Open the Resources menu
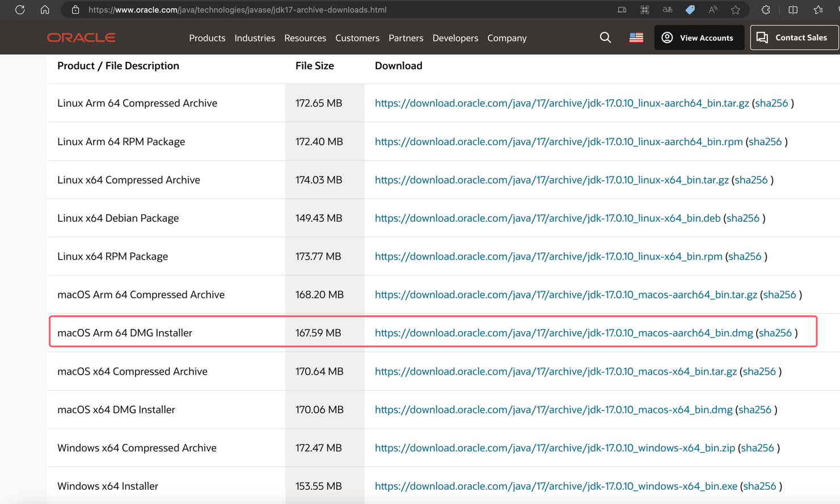Screen dimensions: 840x504 pyautogui.click(x=305, y=38)
